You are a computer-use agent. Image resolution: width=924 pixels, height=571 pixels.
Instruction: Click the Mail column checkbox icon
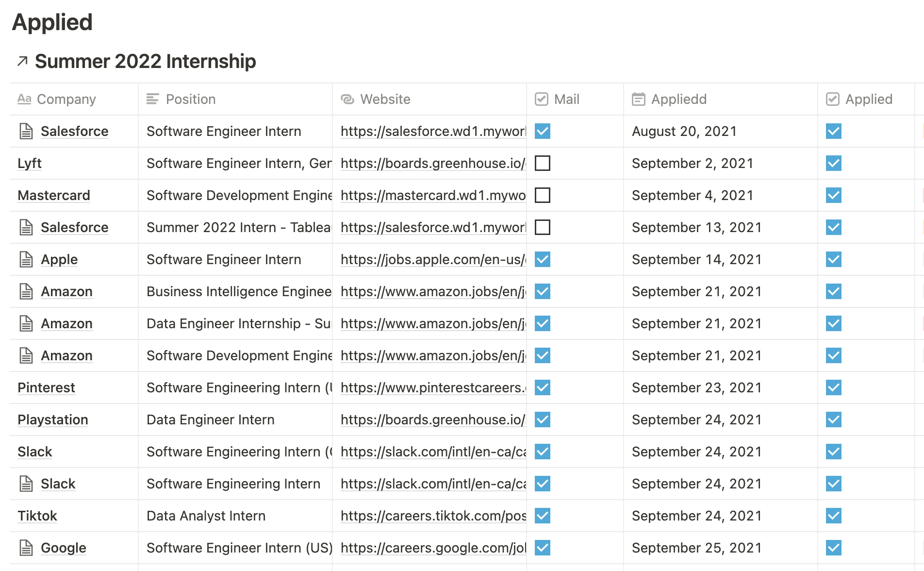[x=542, y=99]
